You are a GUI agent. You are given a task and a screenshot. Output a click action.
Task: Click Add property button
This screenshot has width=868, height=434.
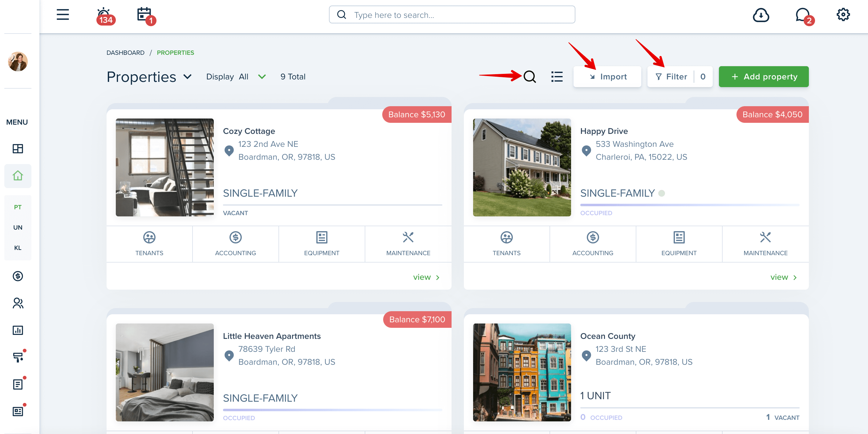[764, 77]
